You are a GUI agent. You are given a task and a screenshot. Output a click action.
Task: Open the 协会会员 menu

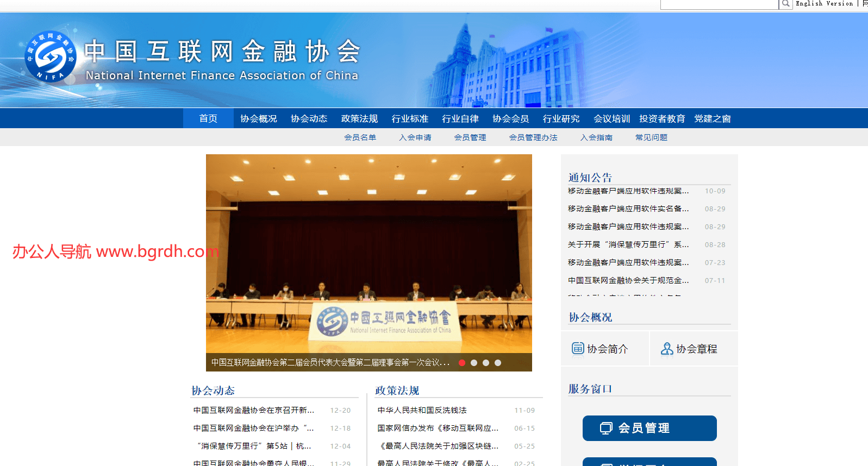tap(511, 118)
